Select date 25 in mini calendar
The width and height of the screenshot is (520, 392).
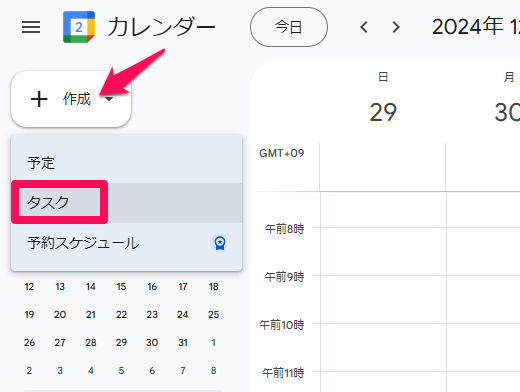coord(213,314)
